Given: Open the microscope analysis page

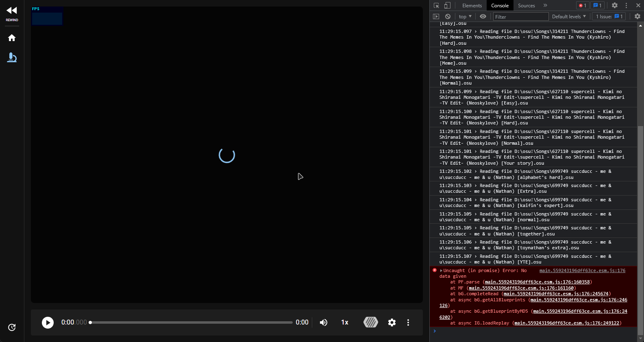Looking at the screenshot, I should [12, 57].
